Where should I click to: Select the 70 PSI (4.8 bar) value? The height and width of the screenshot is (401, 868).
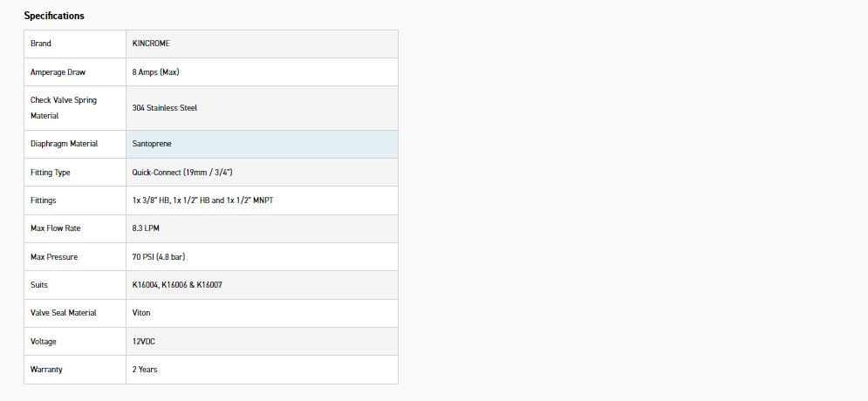pos(159,257)
